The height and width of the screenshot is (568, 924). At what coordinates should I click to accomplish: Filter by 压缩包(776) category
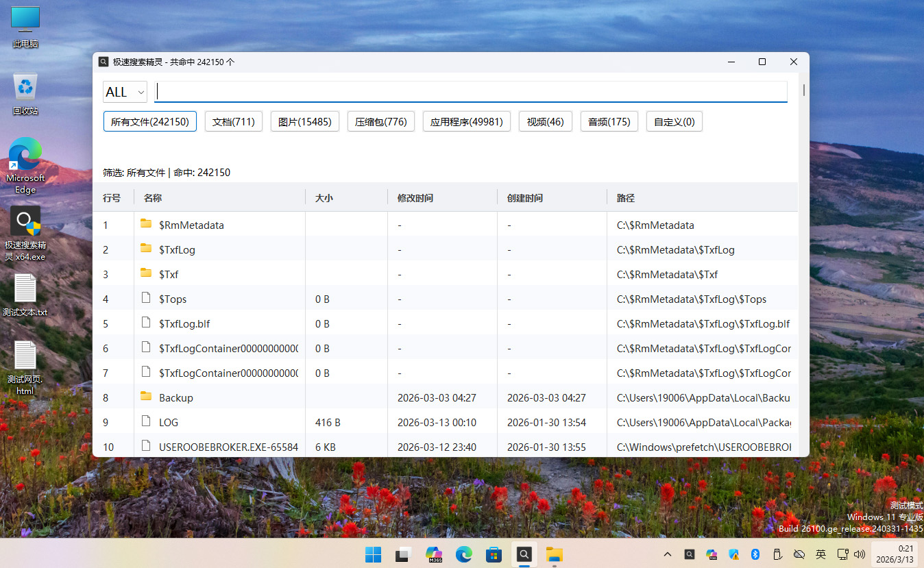point(381,122)
